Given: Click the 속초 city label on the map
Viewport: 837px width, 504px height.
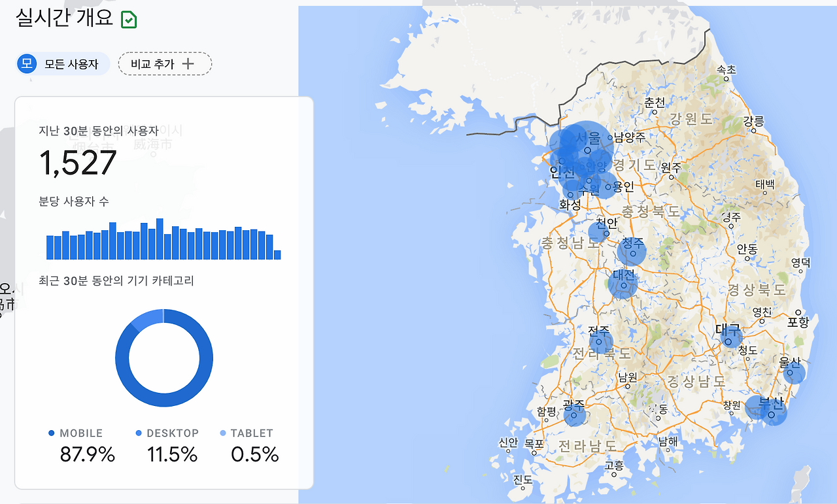Looking at the screenshot, I should tap(726, 69).
